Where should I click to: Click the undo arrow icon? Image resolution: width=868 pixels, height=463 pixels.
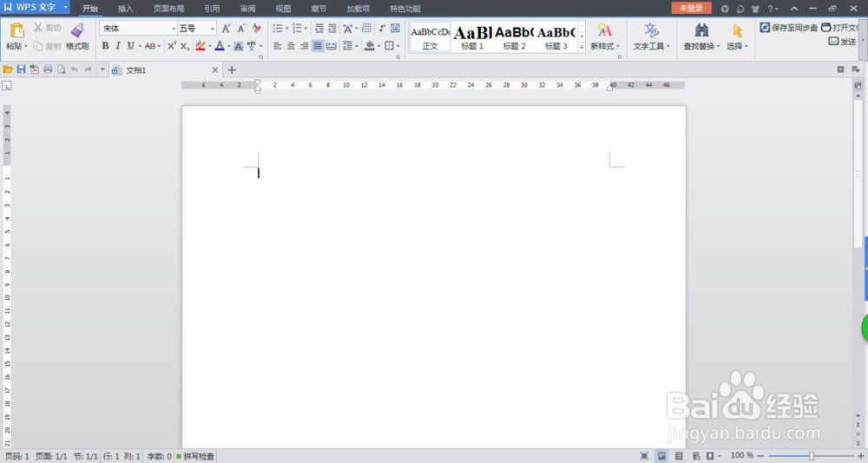click(x=74, y=69)
